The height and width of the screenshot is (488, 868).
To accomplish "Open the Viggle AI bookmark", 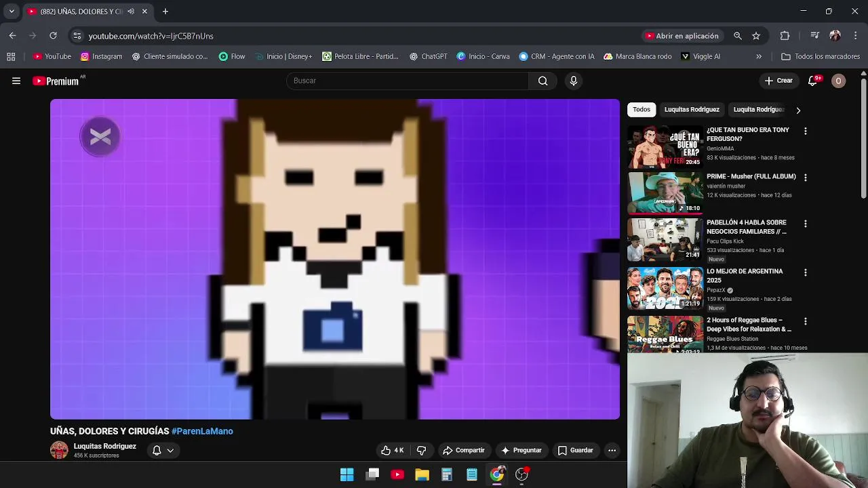I will coord(701,56).
